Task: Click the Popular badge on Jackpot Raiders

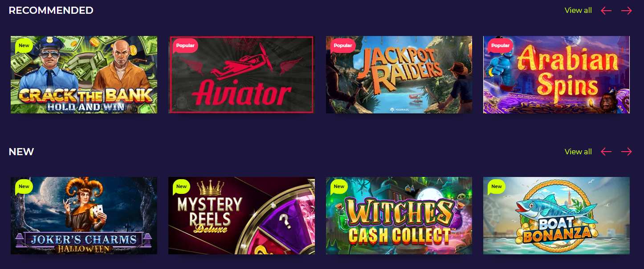Action: click(342, 46)
